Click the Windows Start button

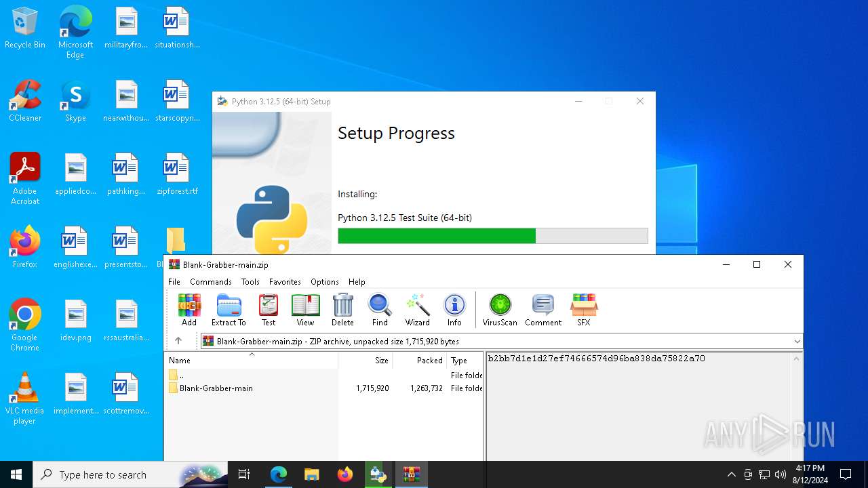[x=16, y=474]
